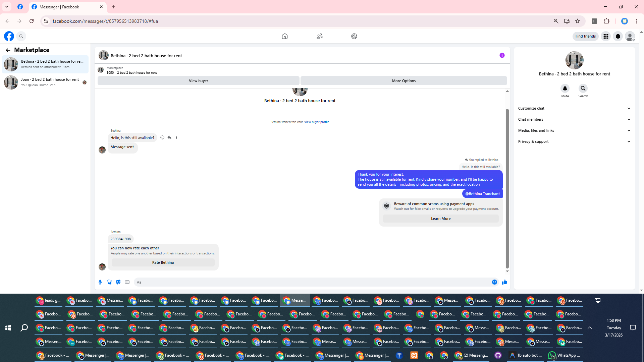Viewport: 644px width, 362px height.
Task: Open the listing thumbnail next to the $950 price
Action: (x=101, y=70)
